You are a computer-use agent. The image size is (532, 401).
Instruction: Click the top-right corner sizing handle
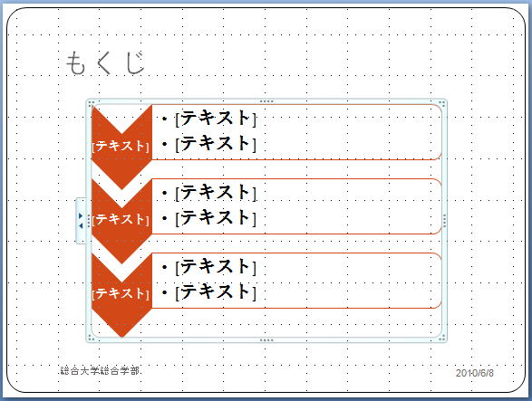coord(442,103)
